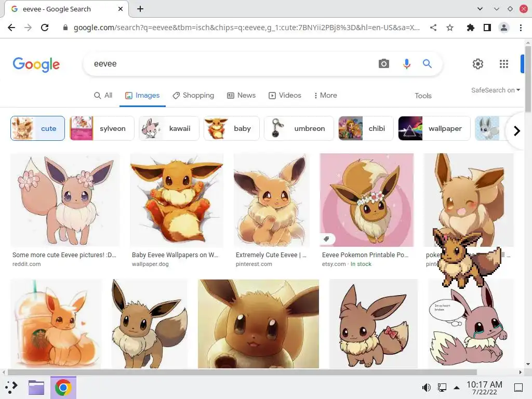Open the Baby Eevee Wallpapers image

tap(177, 200)
